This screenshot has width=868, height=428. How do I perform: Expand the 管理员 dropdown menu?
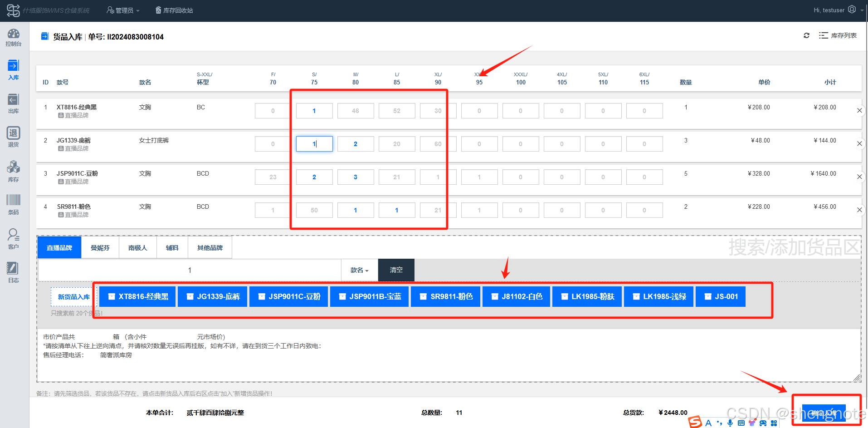point(123,10)
